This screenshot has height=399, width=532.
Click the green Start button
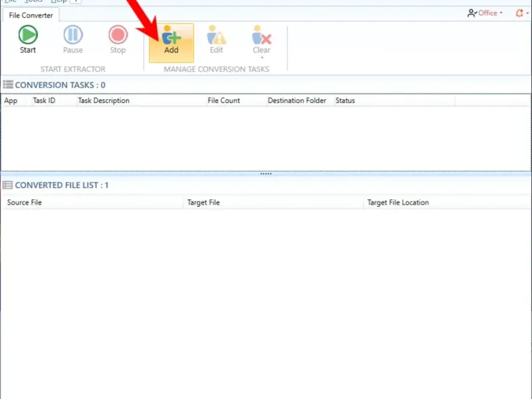28,39
